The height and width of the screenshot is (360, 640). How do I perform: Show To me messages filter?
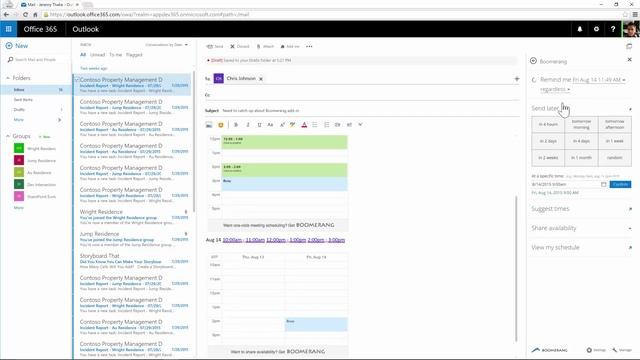point(116,55)
